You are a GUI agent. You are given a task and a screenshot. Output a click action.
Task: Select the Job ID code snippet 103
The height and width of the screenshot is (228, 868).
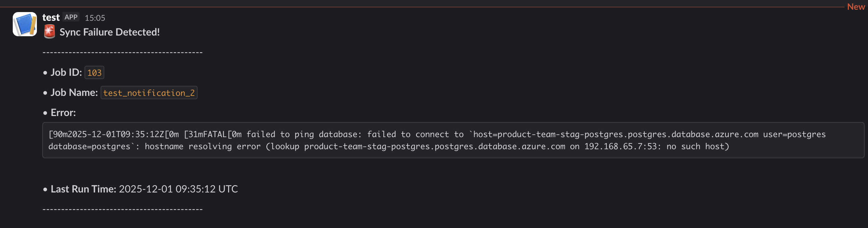[94, 72]
